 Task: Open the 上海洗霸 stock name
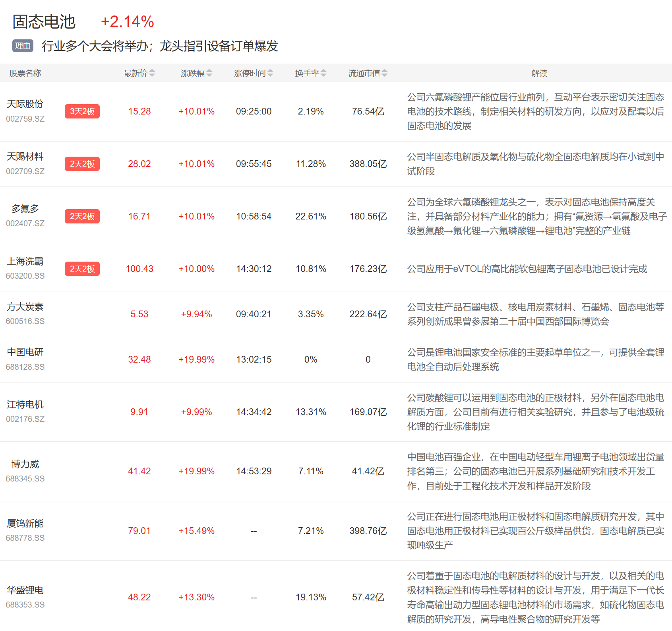click(25, 261)
